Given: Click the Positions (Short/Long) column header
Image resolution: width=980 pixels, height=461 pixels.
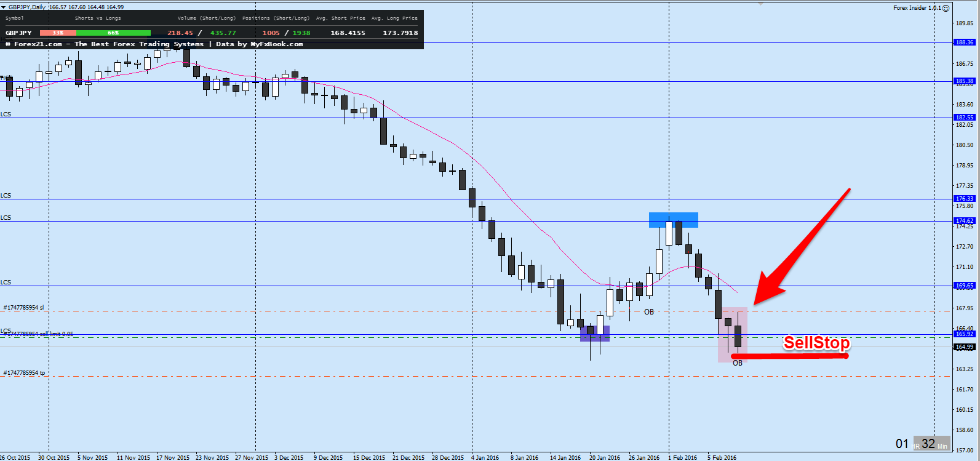Looking at the screenshot, I should tap(276, 18).
